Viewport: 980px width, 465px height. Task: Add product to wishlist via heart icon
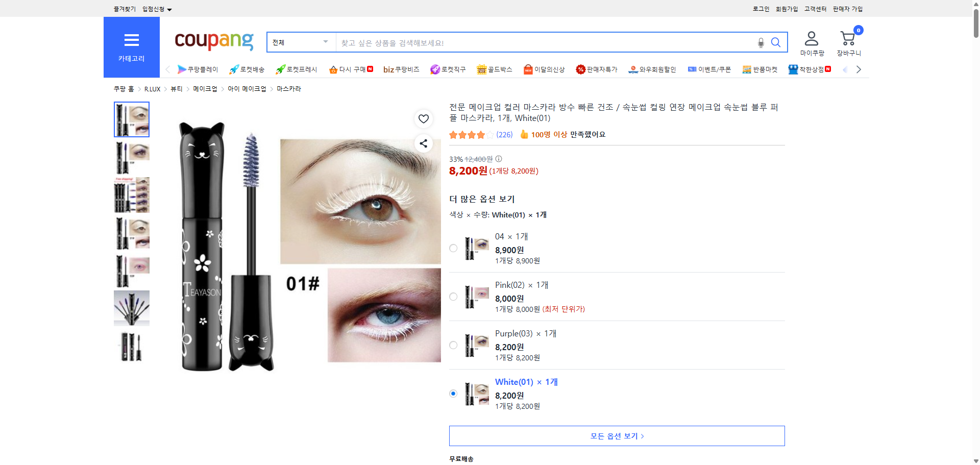tap(423, 118)
